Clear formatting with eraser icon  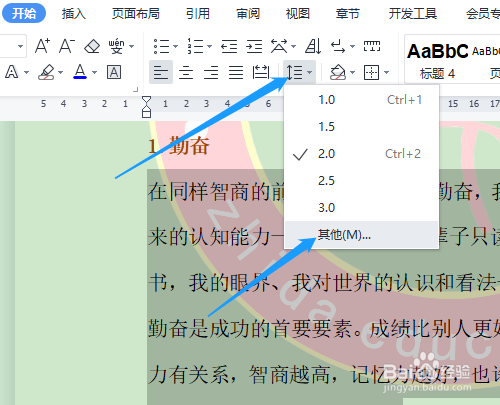(92, 46)
